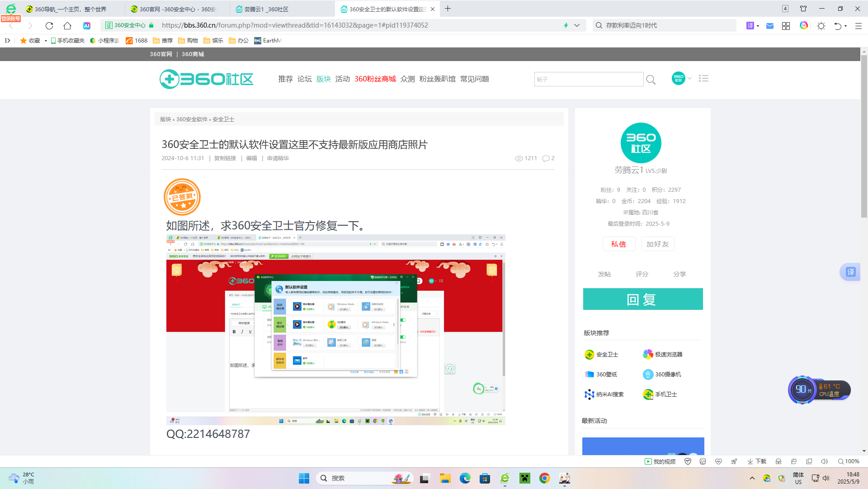Go to the browser home page icon

(67, 26)
